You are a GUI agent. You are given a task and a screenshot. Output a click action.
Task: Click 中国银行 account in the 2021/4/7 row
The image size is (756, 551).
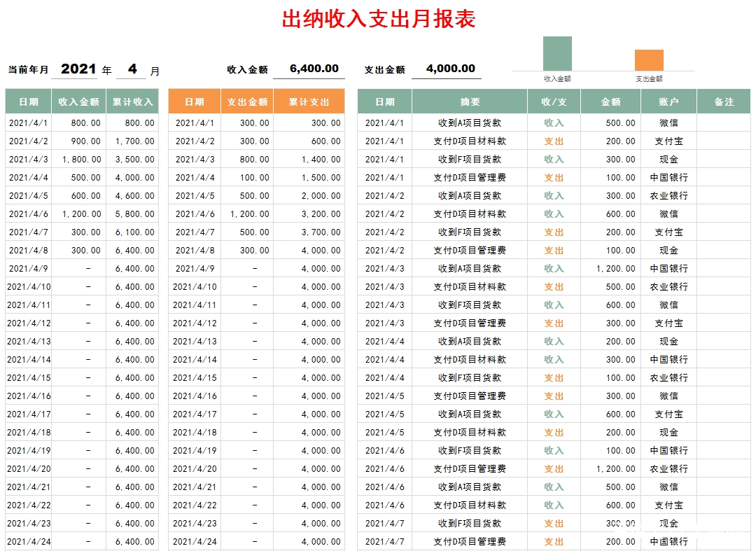668,542
